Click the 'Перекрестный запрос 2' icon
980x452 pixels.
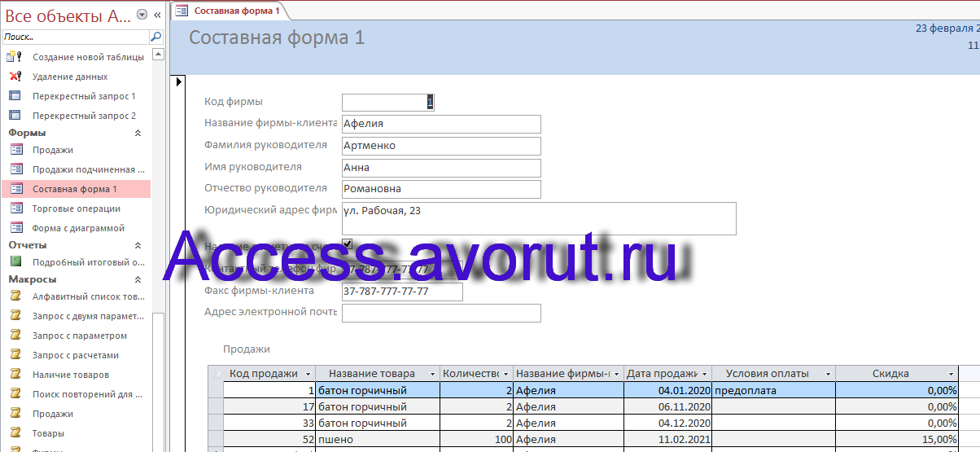point(14,116)
